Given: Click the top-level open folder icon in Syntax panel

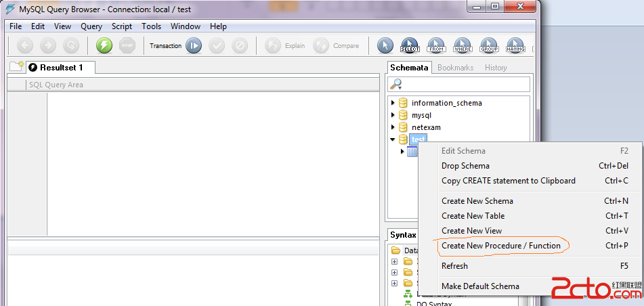Looking at the screenshot, I should point(395,250).
